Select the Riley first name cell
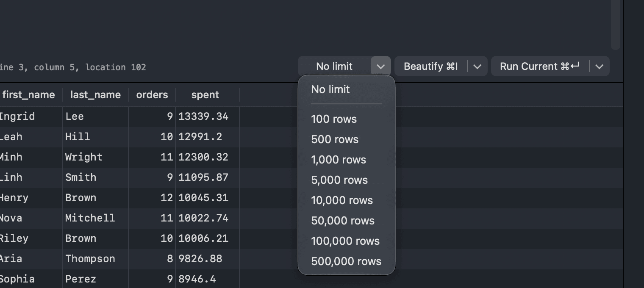This screenshot has height=288, width=644. pos(31,238)
